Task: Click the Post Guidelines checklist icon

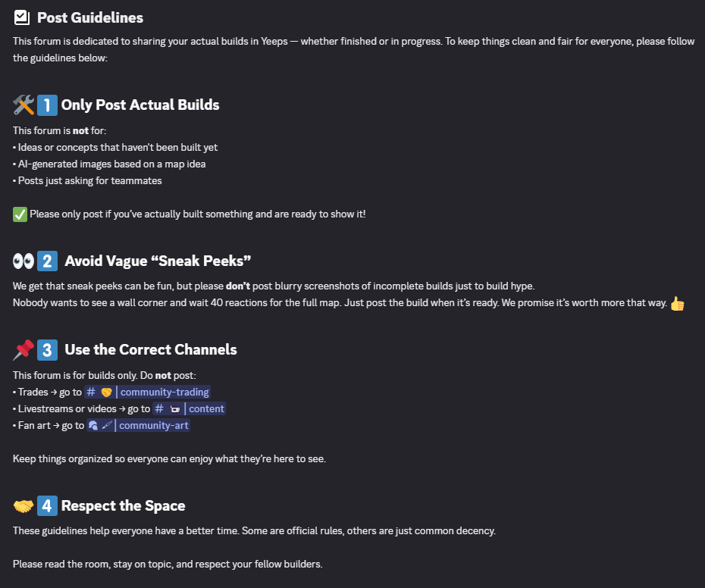Action: click(21, 17)
